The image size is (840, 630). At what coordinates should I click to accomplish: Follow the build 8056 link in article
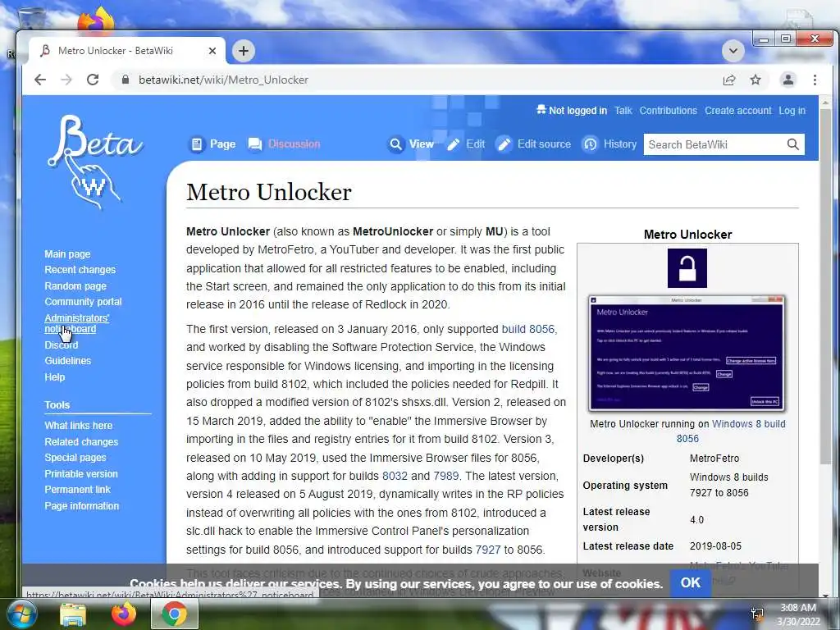click(x=528, y=329)
